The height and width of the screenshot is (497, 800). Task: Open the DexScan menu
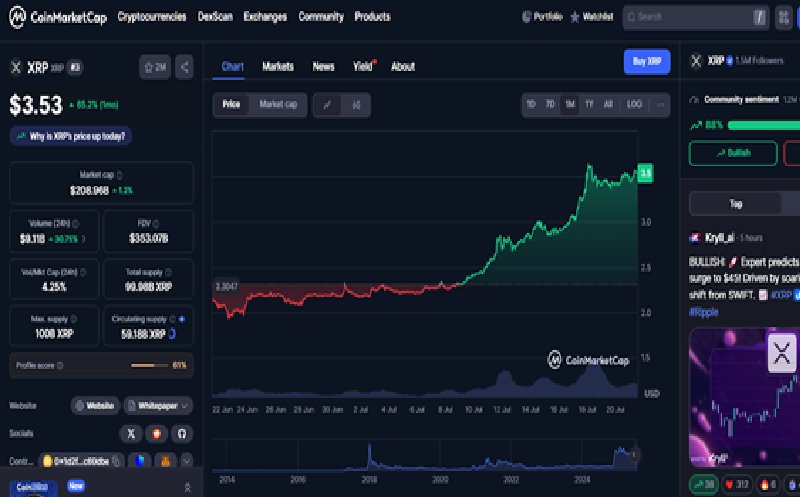pyautogui.click(x=215, y=16)
